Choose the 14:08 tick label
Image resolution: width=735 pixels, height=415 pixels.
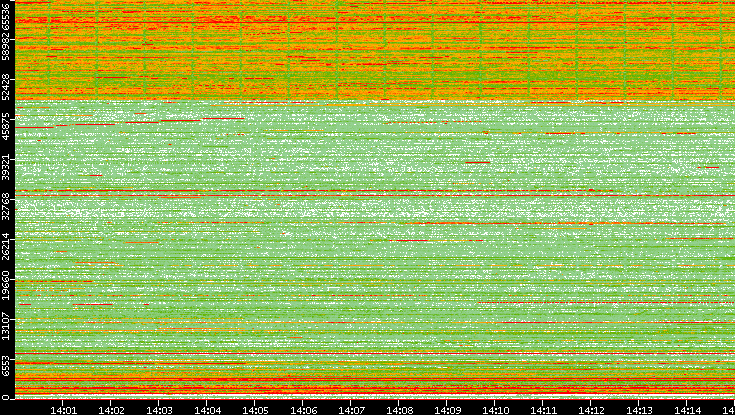(x=399, y=411)
